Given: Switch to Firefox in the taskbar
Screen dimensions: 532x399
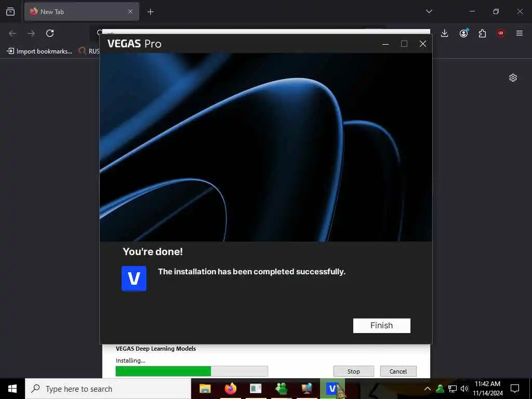Looking at the screenshot, I should 230,389.
